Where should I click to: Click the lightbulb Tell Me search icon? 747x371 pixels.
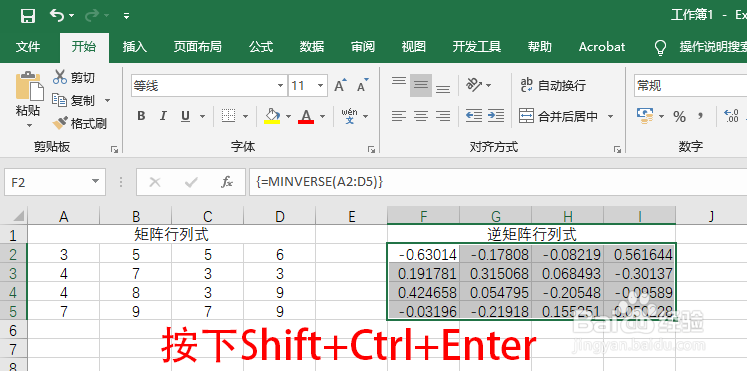pyautogui.click(x=660, y=47)
